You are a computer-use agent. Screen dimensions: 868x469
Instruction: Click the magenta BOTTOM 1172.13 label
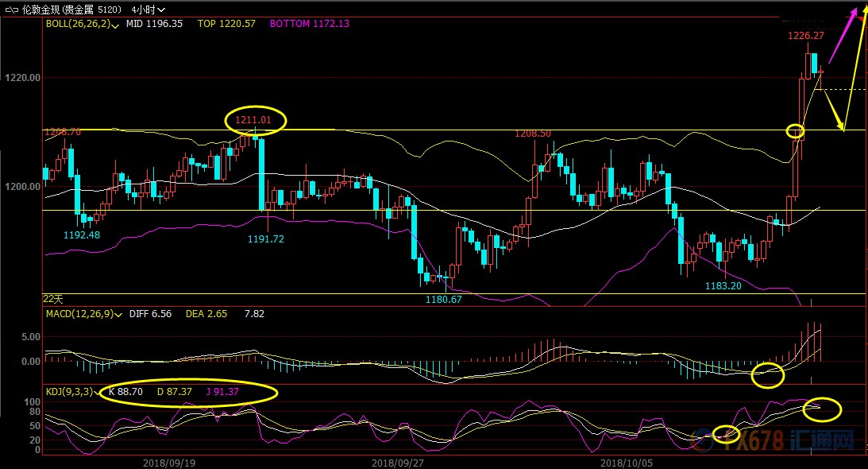[310, 25]
